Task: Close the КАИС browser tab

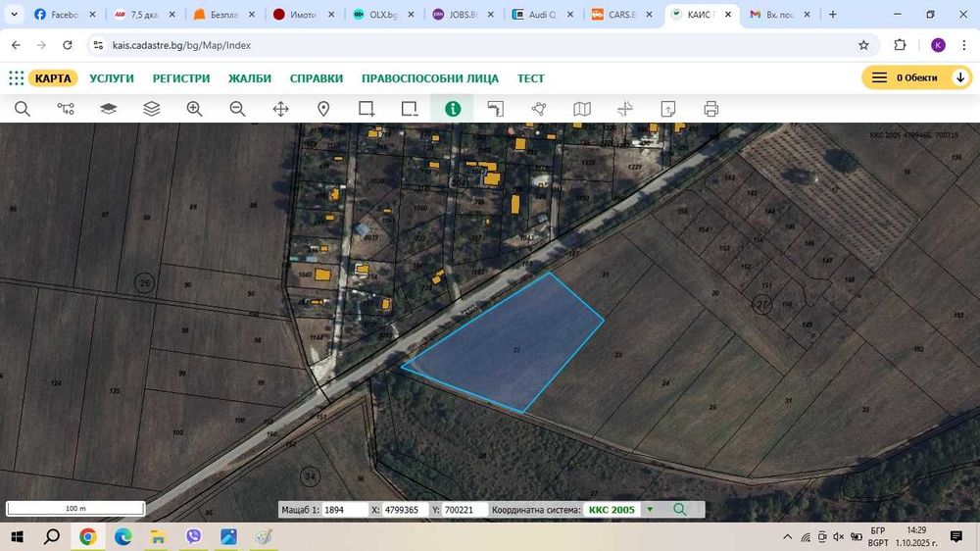Action: point(727,14)
